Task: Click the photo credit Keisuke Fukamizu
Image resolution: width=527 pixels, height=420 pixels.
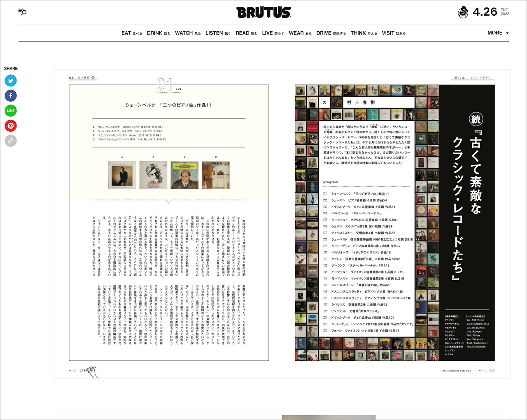Action: (x=457, y=371)
